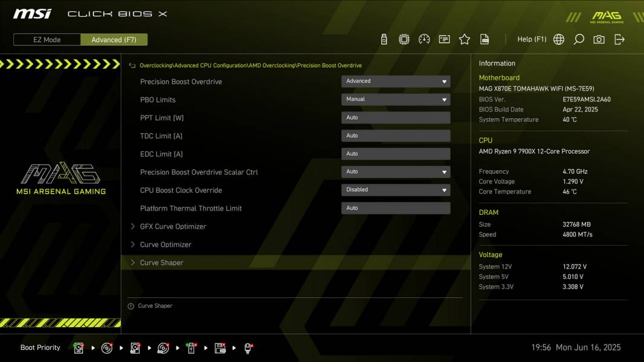Click the 'CLICK BIOS X' title text

point(117,14)
